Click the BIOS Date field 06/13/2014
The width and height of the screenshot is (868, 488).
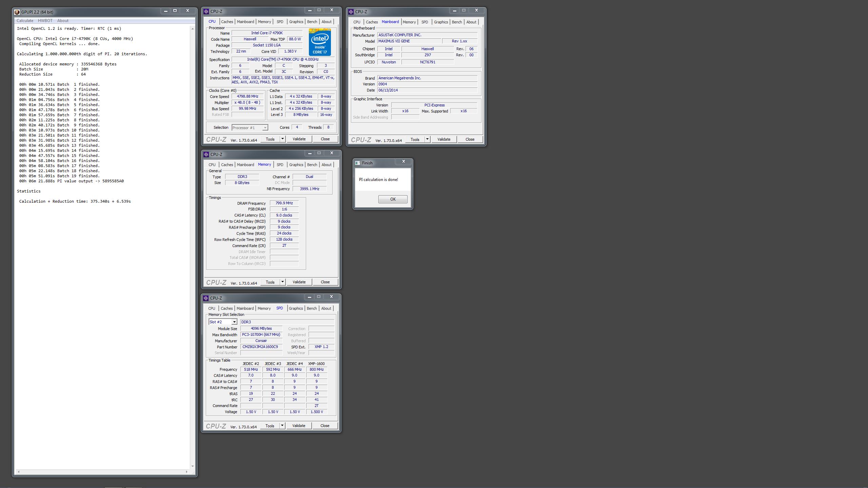(427, 90)
